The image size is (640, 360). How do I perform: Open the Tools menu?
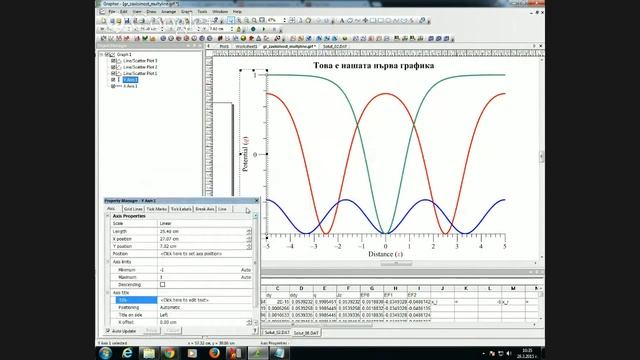click(x=202, y=12)
